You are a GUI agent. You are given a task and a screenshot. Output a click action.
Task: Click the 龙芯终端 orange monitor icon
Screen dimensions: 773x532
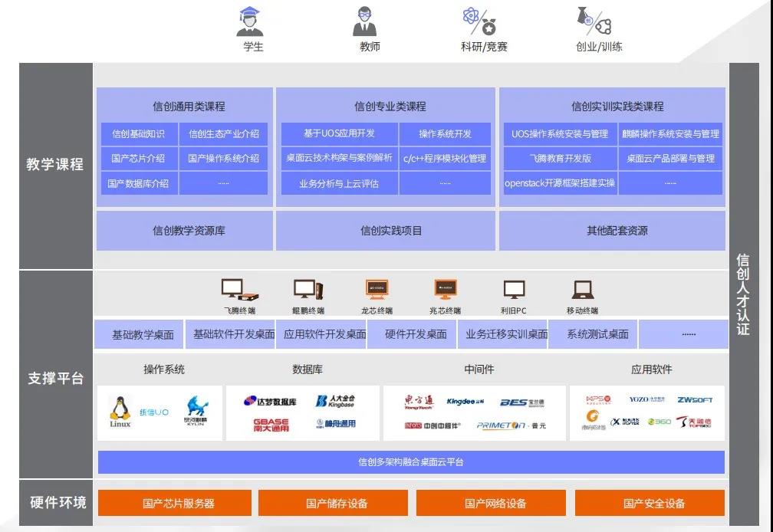click(x=377, y=290)
